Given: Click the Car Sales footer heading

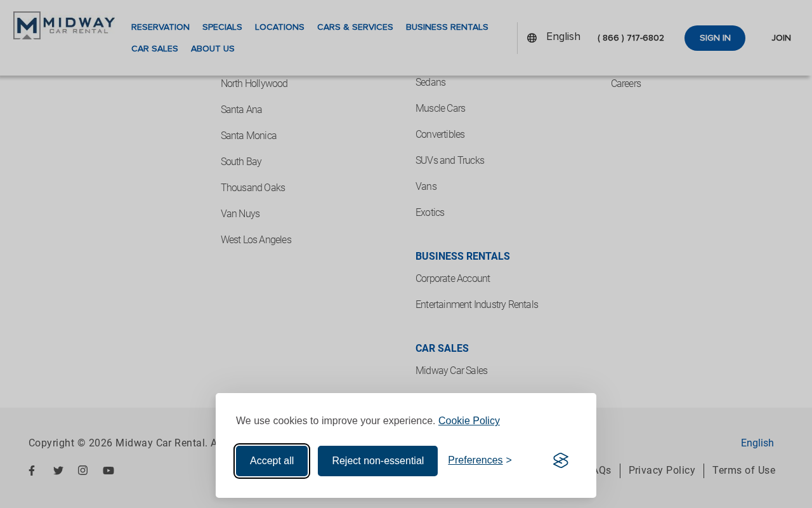Looking at the screenshot, I should [x=442, y=349].
